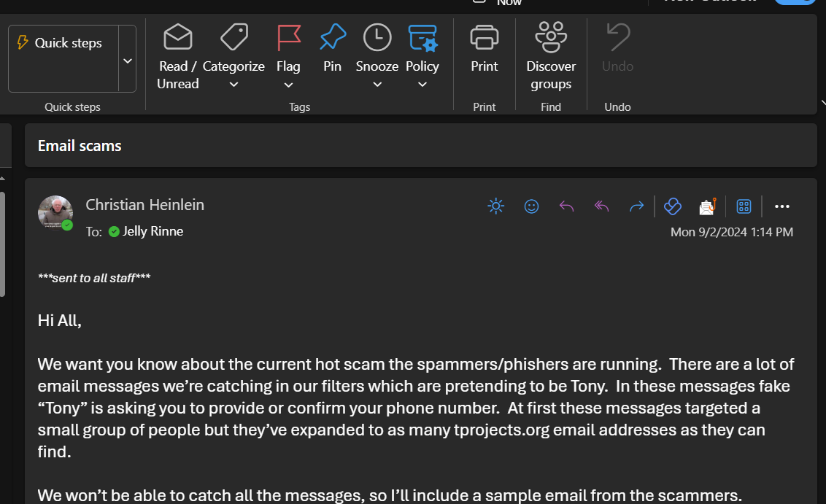Click the "Hi All," greeting text
826x504 pixels.
click(x=60, y=321)
